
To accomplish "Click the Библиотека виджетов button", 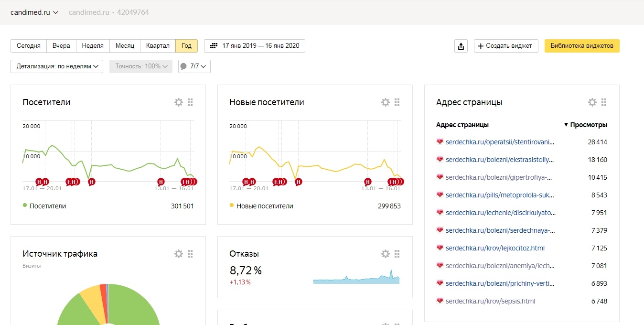I will click(582, 46).
